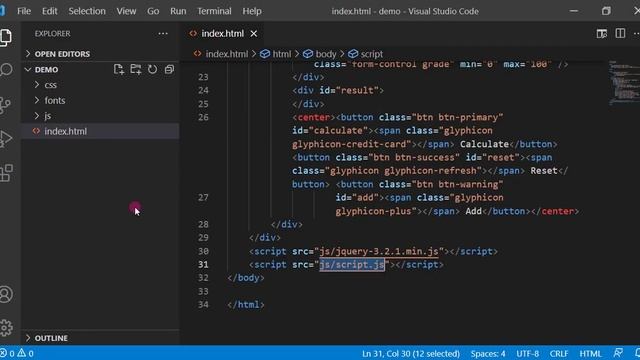Open the File menu
Image resolution: width=640 pixels, height=360 pixels.
(x=24, y=11)
